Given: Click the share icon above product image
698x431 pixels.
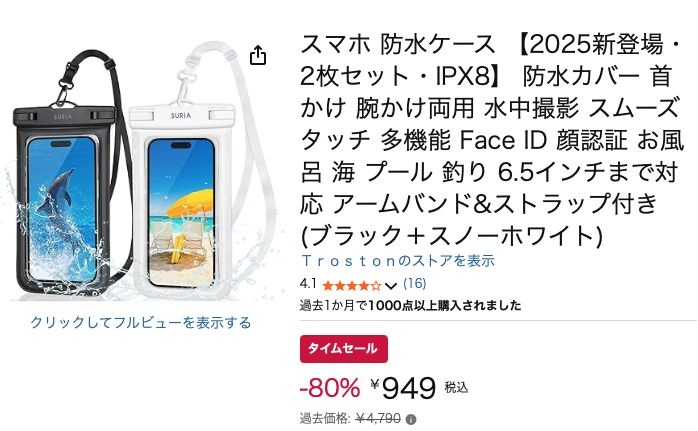Looking at the screenshot, I should pyautogui.click(x=258, y=55).
